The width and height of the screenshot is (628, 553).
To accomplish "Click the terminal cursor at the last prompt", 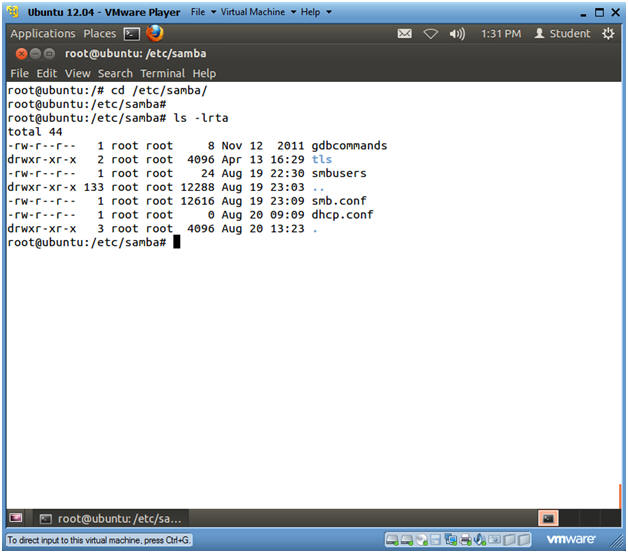I will [x=177, y=242].
